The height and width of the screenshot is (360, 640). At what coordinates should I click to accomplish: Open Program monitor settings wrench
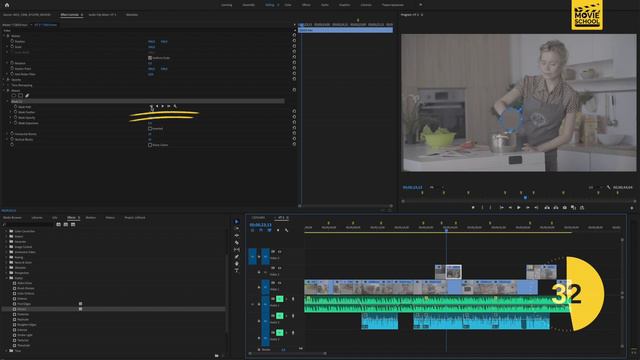click(609, 187)
